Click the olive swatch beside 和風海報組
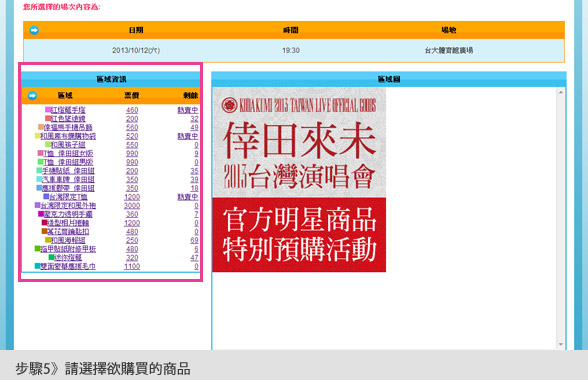This screenshot has height=380, width=588. coord(48,239)
